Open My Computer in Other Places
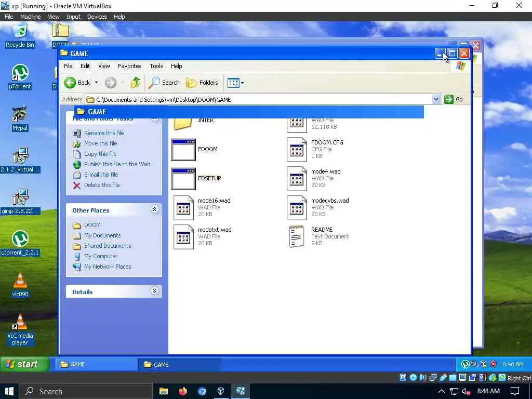The image size is (532, 399). point(100,256)
